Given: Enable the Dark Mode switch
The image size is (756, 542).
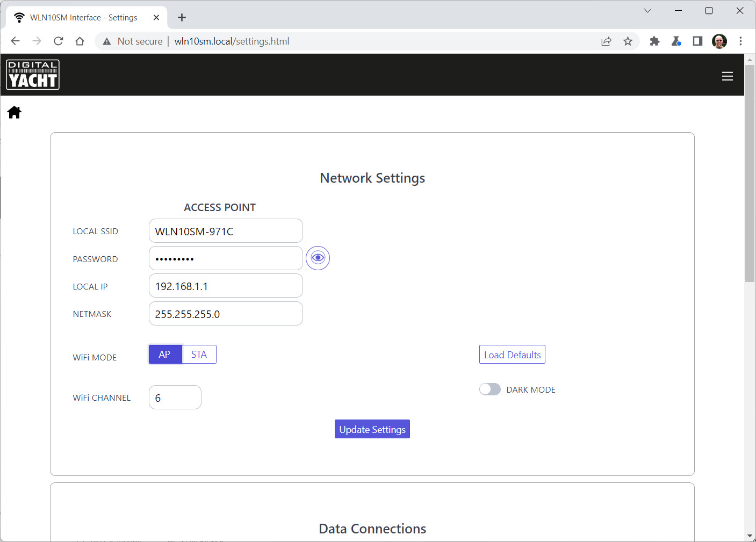Looking at the screenshot, I should pyautogui.click(x=490, y=389).
